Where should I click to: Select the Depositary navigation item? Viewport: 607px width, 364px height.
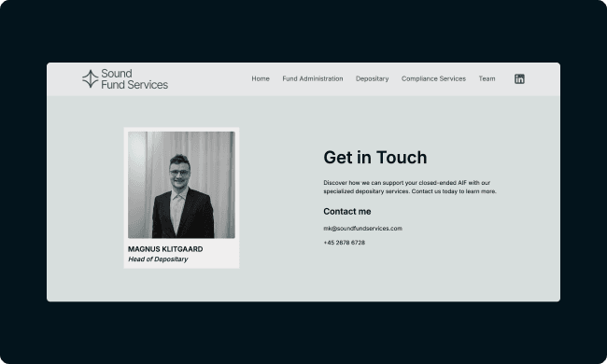click(x=372, y=79)
